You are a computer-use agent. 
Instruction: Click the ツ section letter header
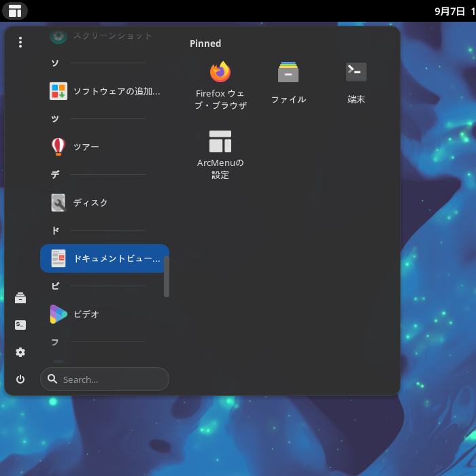point(55,119)
